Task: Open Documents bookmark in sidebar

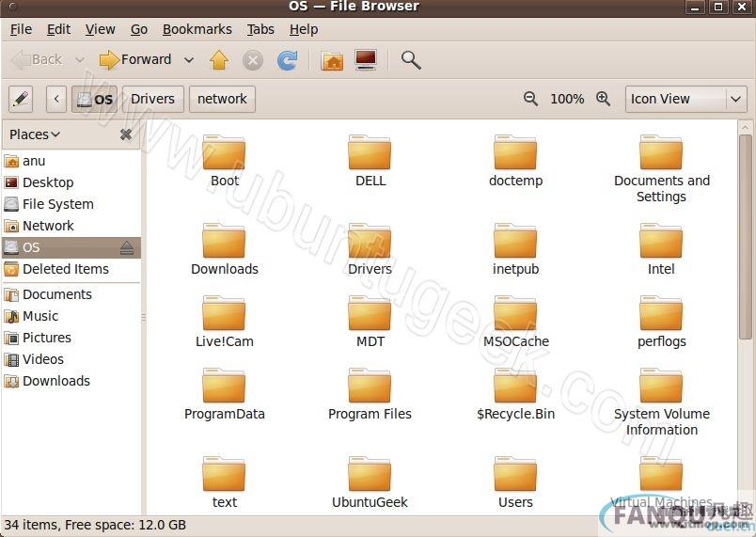Action: [71, 294]
